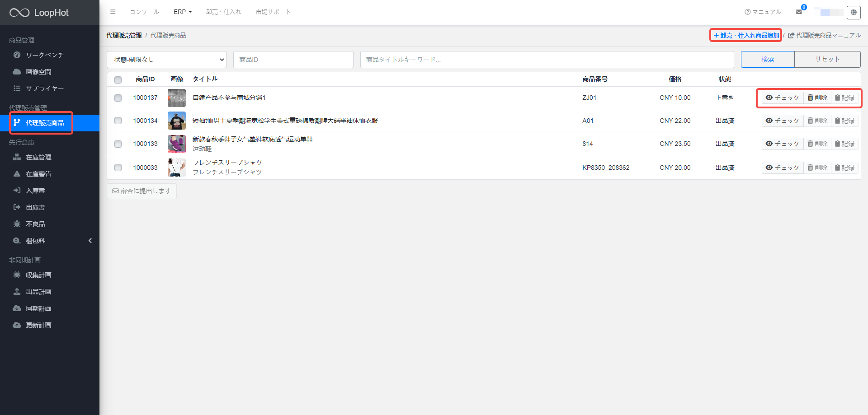Open 代理販売商品マニュアル link
Image resolution: width=868 pixels, height=415 pixels.
(825, 35)
